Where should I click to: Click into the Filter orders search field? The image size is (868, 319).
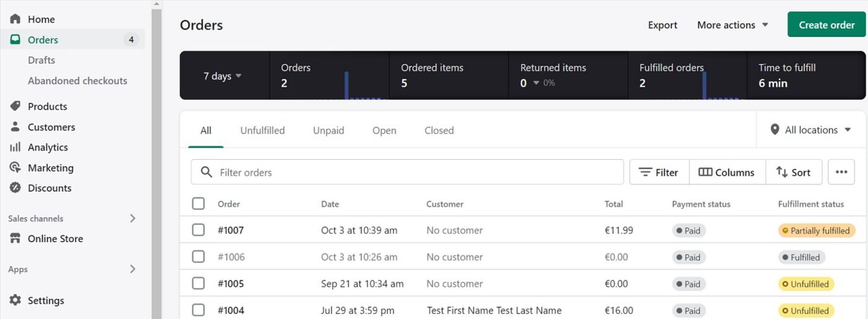[407, 172]
